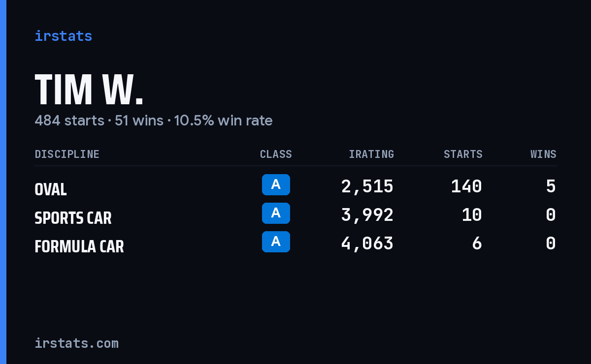This screenshot has height=364, width=591.
Task: Click the class A badge for Oval
Action: point(276,184)
